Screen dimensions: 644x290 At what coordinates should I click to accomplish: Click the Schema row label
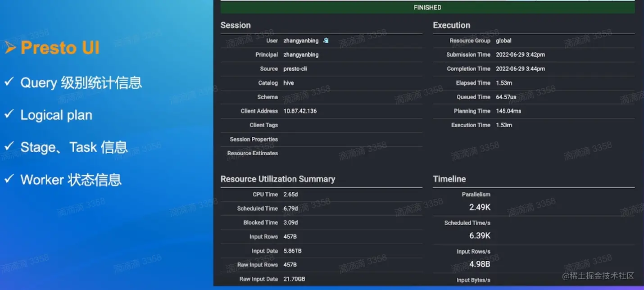pos(268,97)
